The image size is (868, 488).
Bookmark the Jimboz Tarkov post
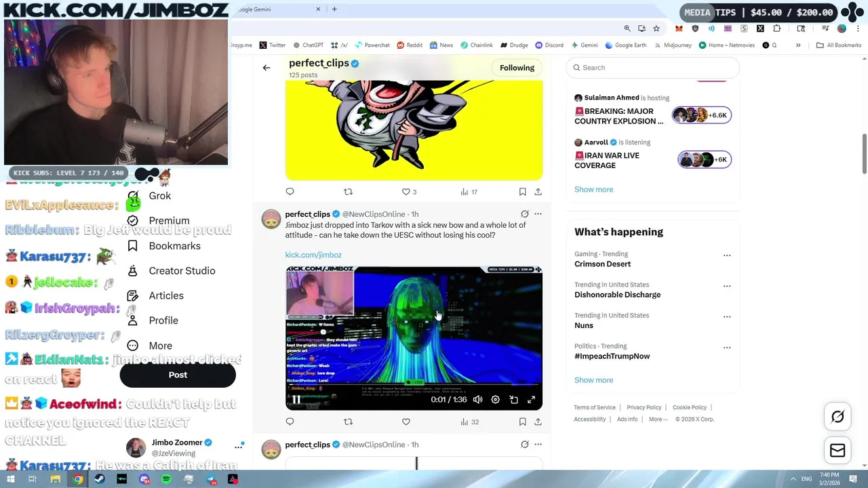pyautogui.click(x=522, y=422)
